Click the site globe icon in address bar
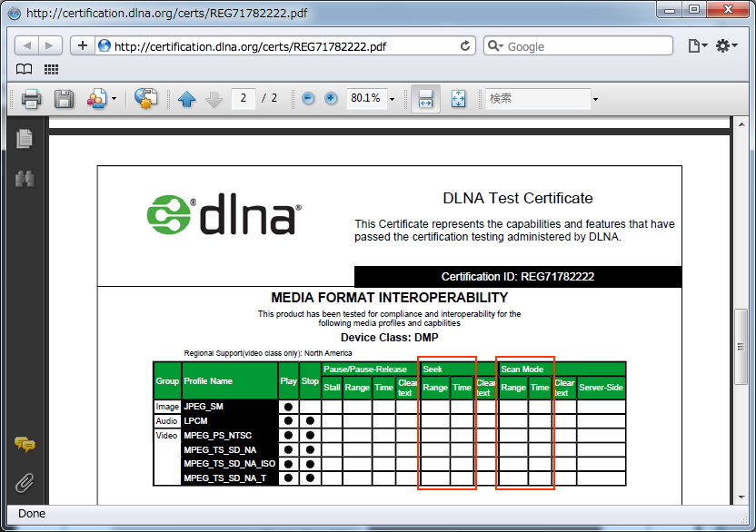The height and width of the screenshot is (532, 756). (x=104, y=45)
